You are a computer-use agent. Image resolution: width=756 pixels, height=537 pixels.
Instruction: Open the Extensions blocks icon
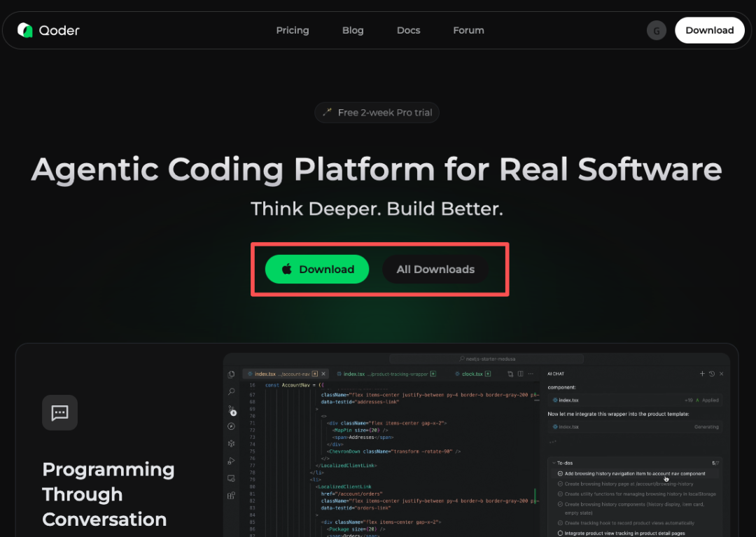tap(232, 496)
